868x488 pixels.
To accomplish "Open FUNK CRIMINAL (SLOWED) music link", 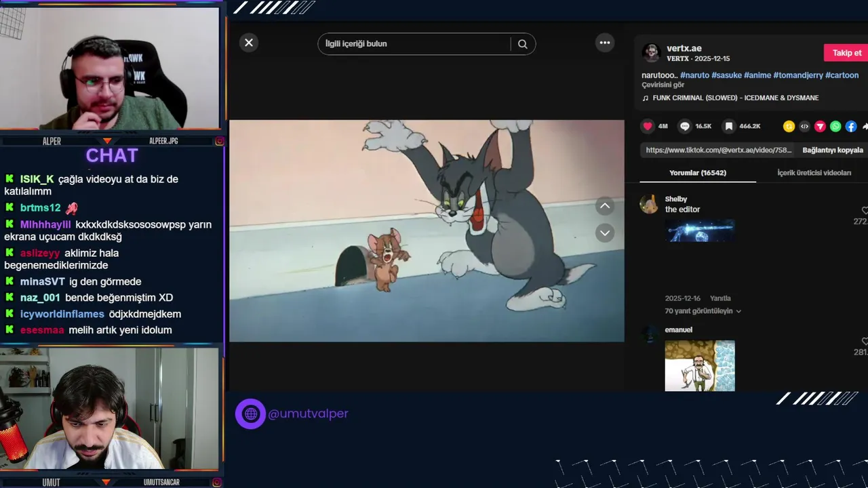I will (x=736, y=98).
